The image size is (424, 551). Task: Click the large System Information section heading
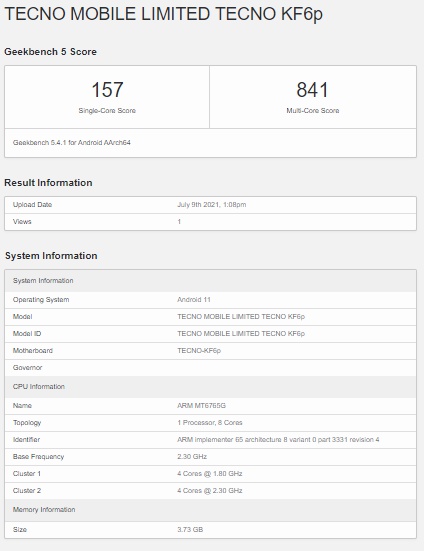(x=51, y=255)
